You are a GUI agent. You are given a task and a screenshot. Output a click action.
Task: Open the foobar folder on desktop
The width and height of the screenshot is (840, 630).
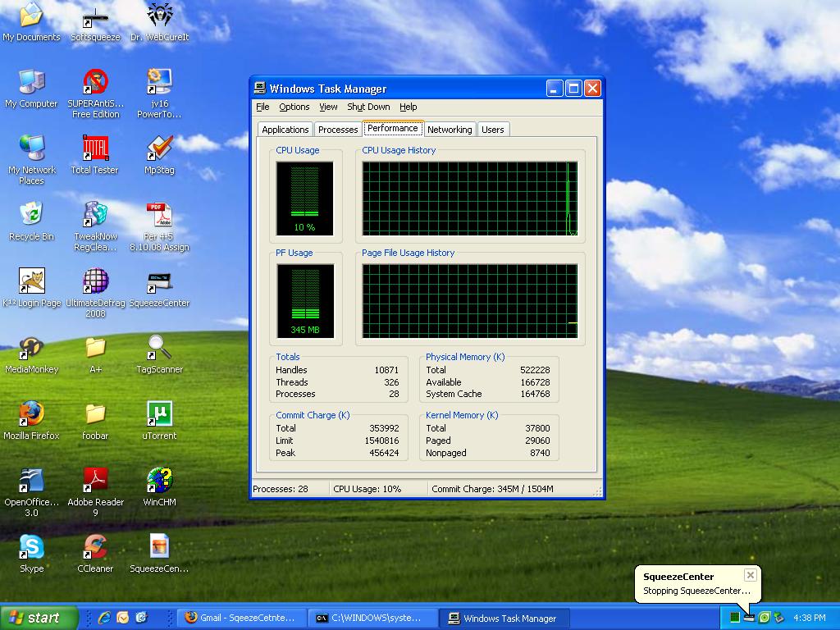coord(95,413)
